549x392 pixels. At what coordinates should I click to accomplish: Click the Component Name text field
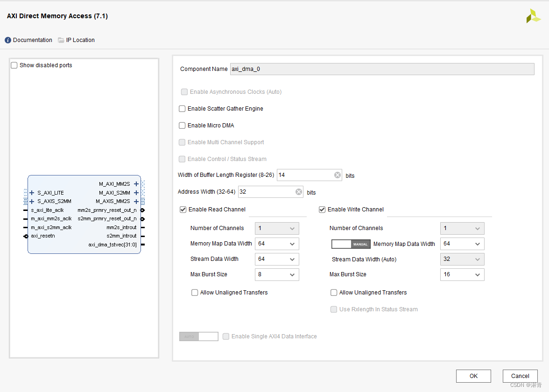382,69
